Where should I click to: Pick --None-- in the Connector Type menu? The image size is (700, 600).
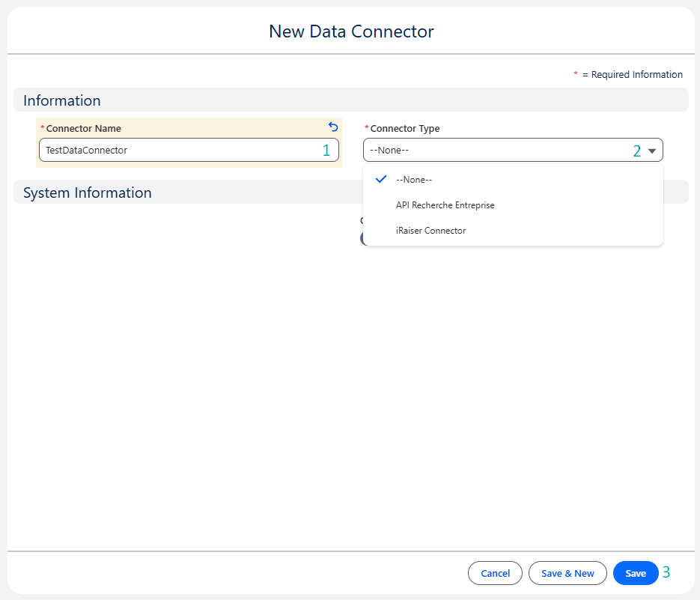414,179
